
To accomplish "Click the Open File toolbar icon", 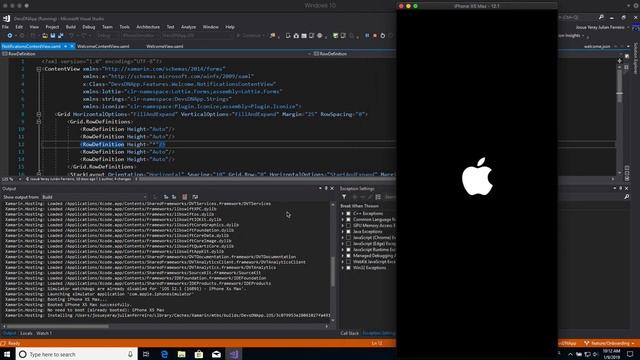I will coord(45,36).
